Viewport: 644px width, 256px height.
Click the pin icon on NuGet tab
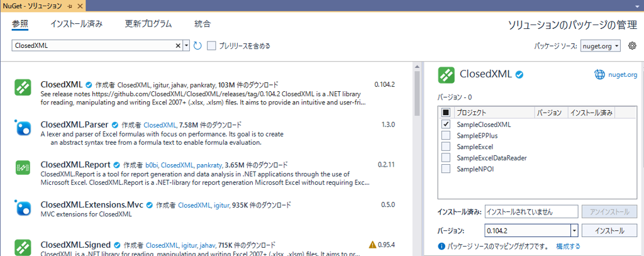[x=70, y=6]
